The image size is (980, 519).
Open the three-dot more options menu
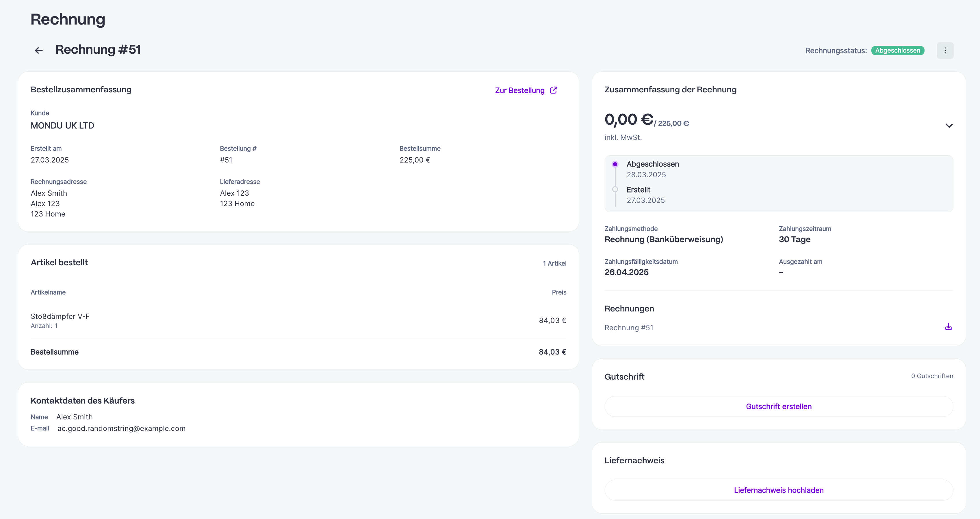(945, 50)
